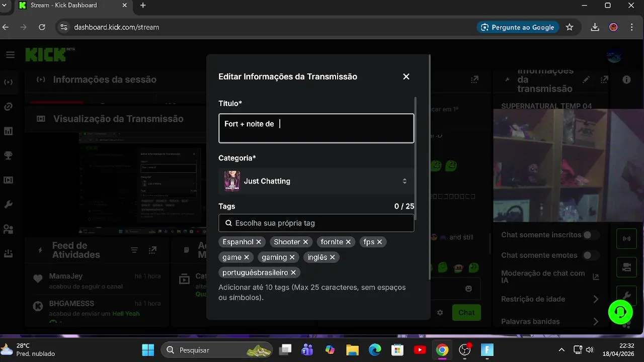The width and height of the screenshot is (644, 362).
Task: Open the community users icon in sidebar
Action: [x=8, y=229]
